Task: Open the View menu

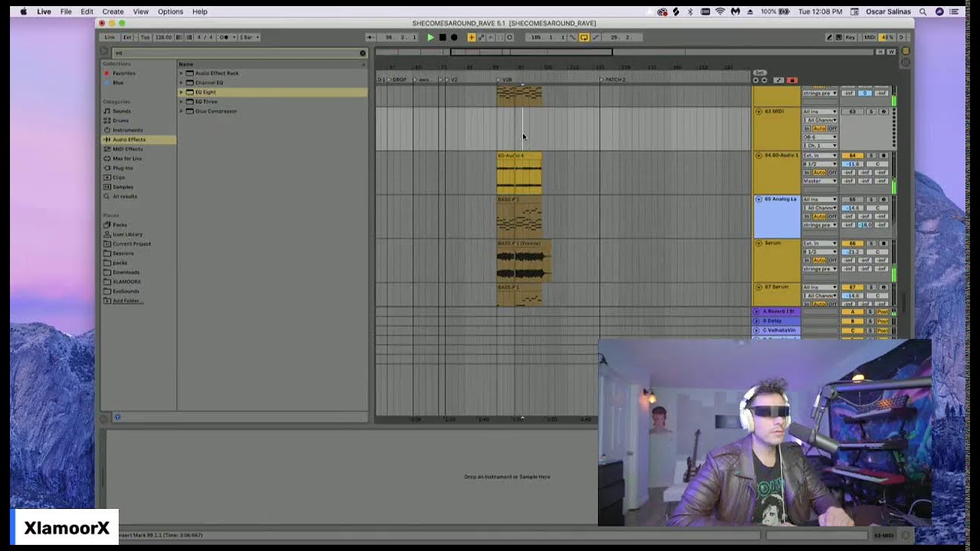Action: tap(141, 11)
